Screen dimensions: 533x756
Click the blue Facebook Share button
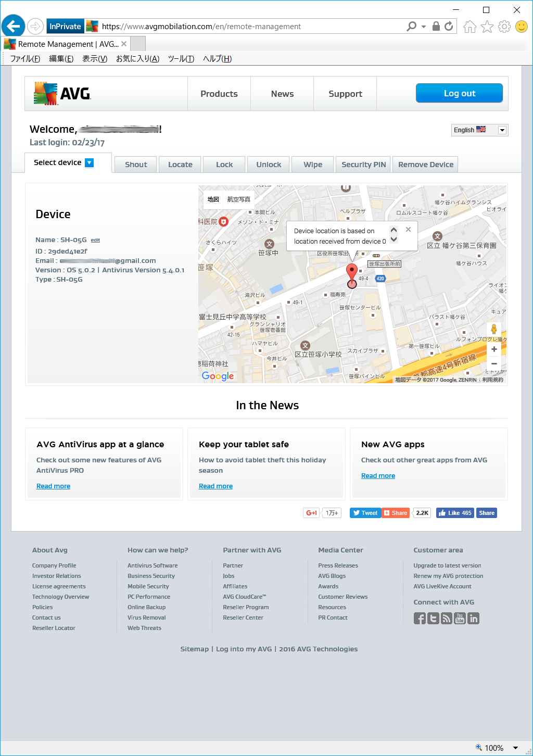click(x=487, y=513)
